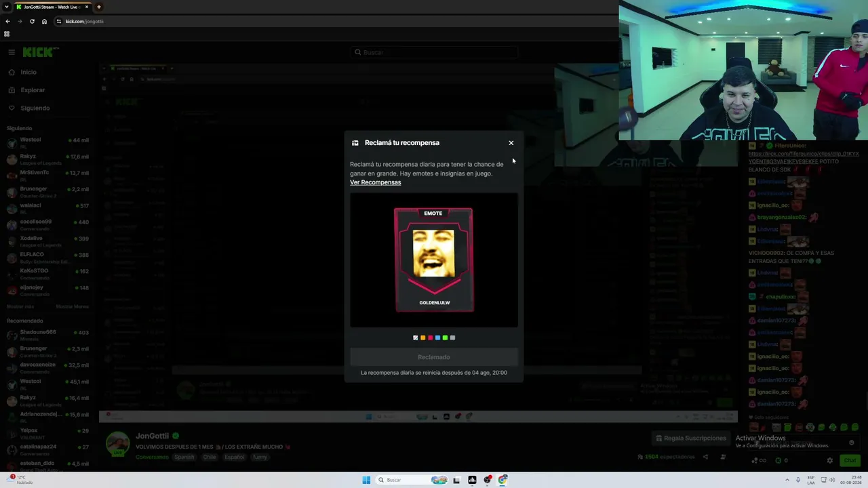Select the JonGottii Stream browser tab
The width and height of the screenshot is (868, 488).
(53, 7)
